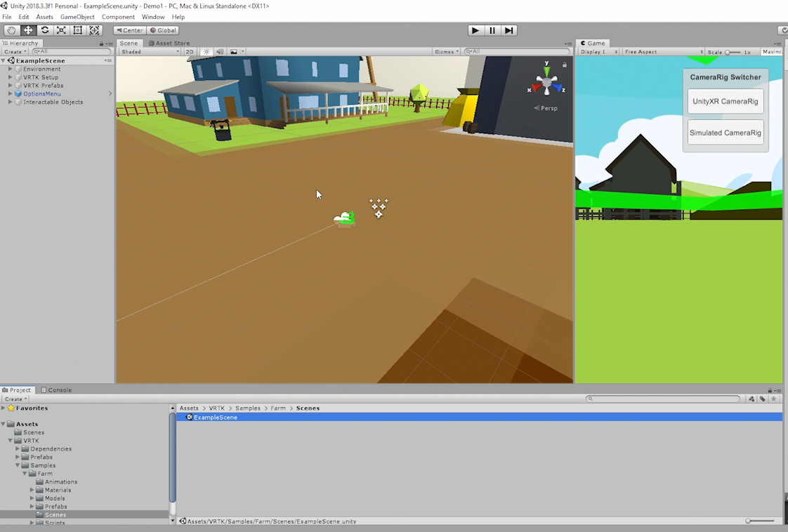Image resolution: width=788 pixels, height=532 pixels.
Task: Toggle Maximize On Play in Game view
Action: (772, 52)
